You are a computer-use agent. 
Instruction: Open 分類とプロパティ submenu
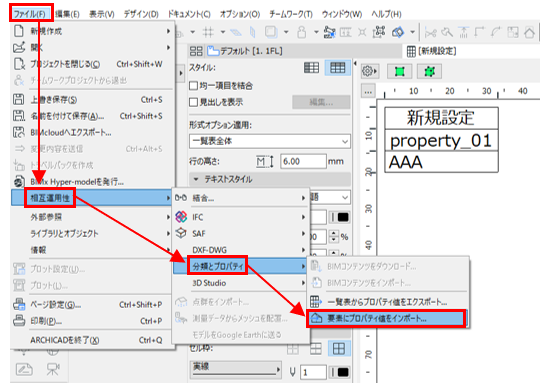coord(241,266)
